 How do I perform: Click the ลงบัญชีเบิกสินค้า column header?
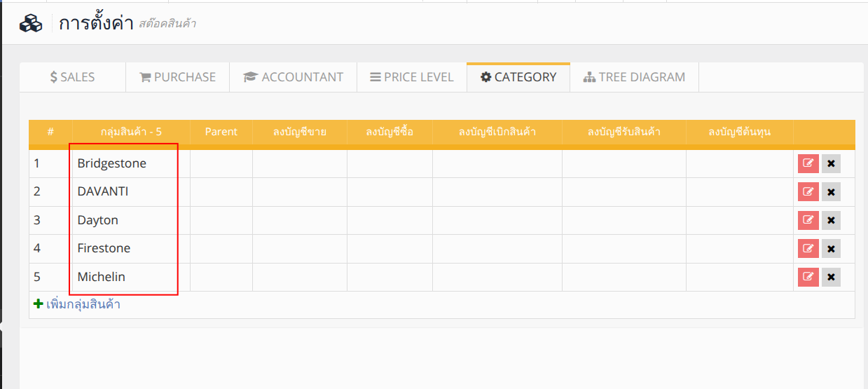[x=497, y=132]
